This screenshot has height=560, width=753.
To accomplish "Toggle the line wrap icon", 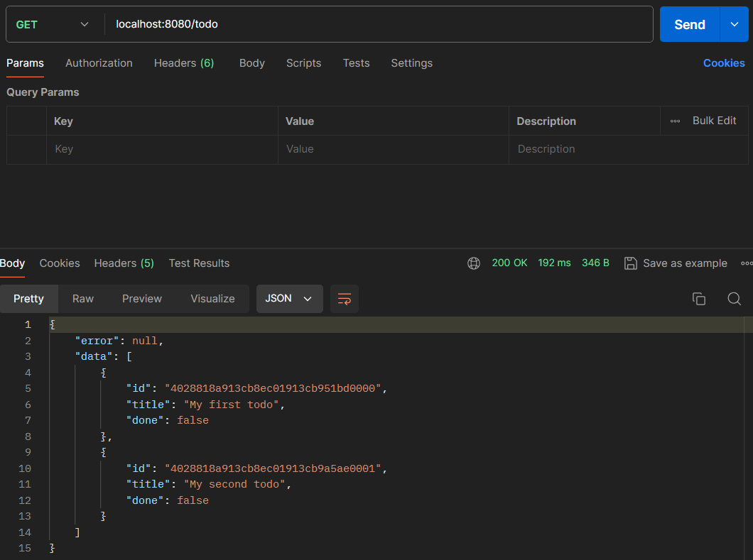I will tap(345, 299).
